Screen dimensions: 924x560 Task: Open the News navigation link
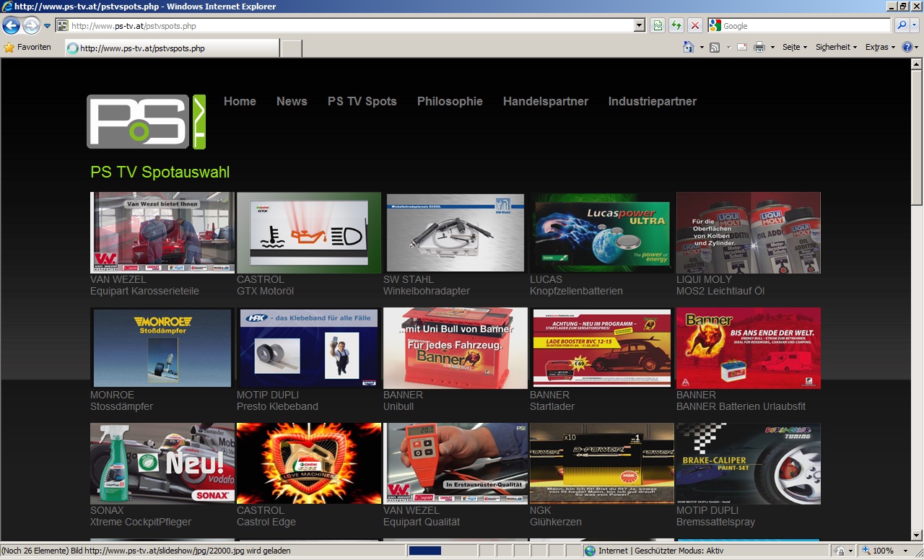(x=292, y=101)
